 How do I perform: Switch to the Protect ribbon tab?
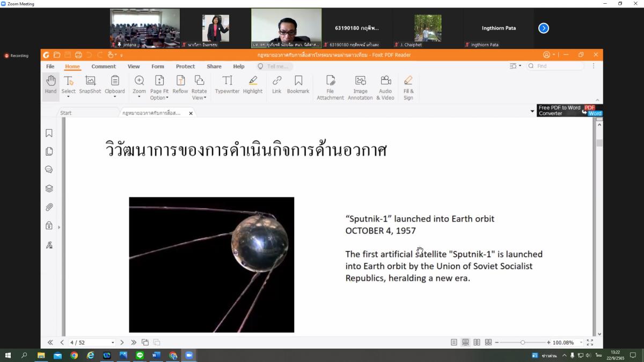click(185, 67)
